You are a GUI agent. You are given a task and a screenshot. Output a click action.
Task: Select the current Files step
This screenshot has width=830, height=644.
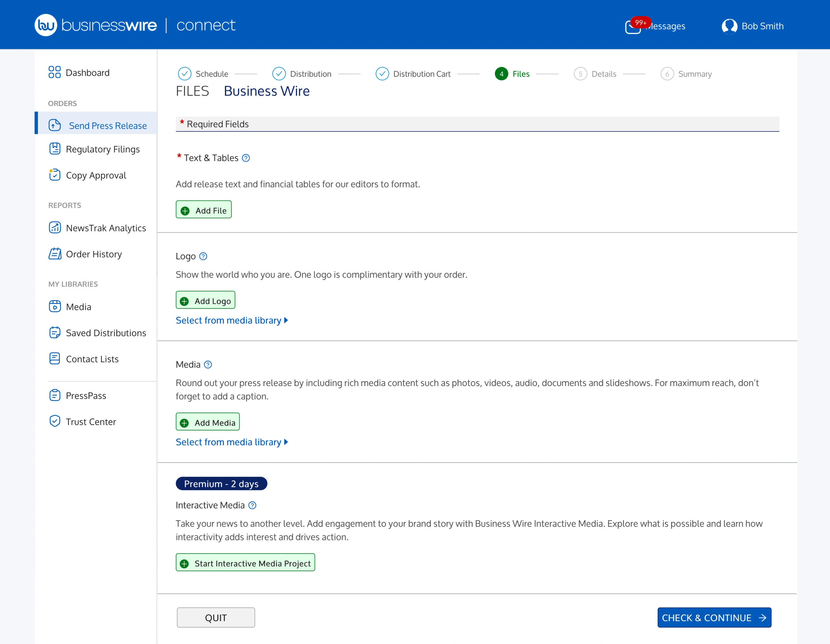[x=512, y=74]
